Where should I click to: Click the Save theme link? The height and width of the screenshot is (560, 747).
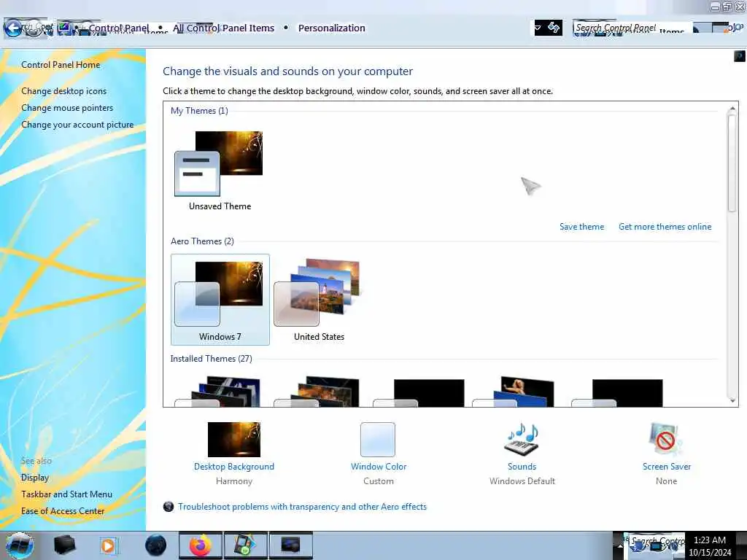tap(581, 227)
